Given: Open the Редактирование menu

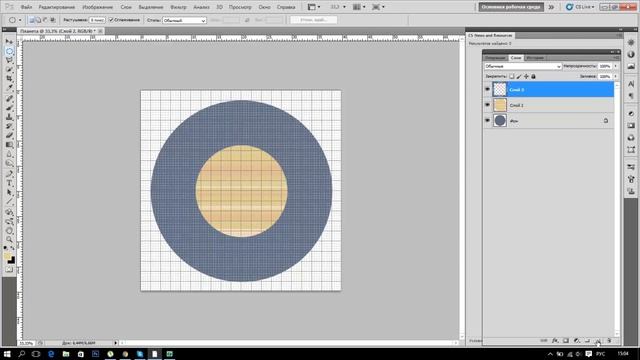Looking at the screenshot, I should [57, 7].
